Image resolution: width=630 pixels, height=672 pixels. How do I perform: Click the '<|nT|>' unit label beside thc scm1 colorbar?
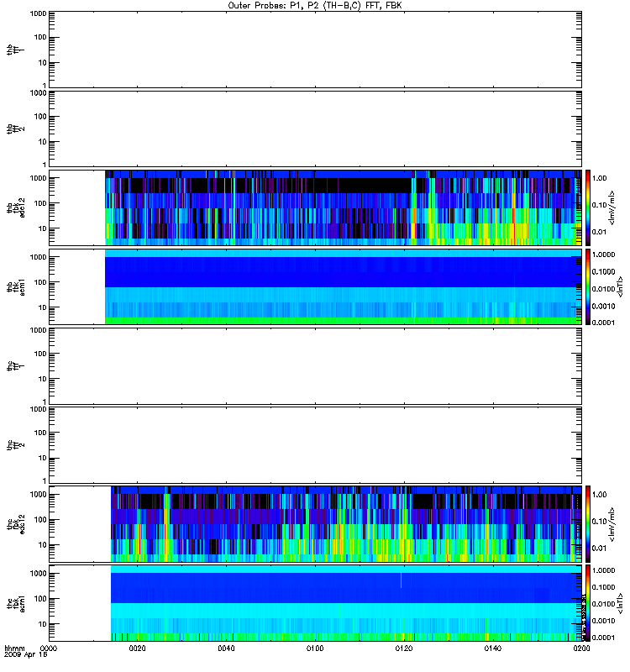click(x=619, y=603)
